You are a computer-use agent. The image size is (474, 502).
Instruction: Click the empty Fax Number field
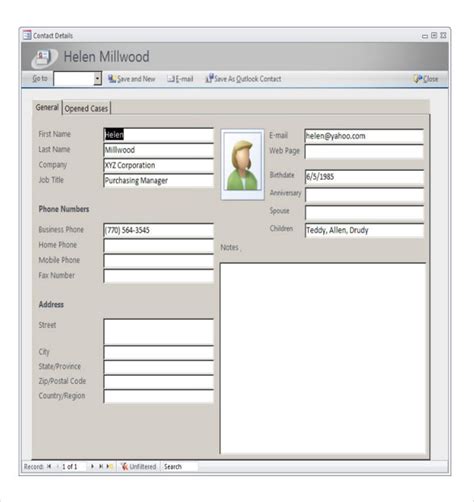pyautogui.click(x=158, y=276)
